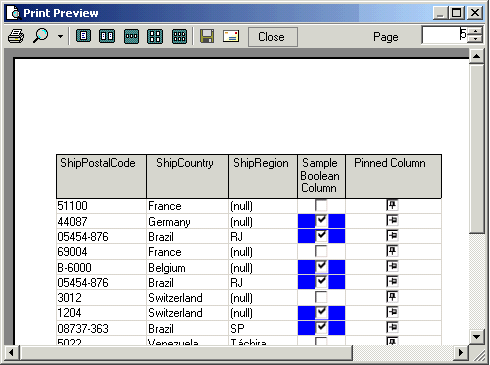Screen dimensions: 490x365
Task: Decrease page number with down spinner
Action: (475, 39)
